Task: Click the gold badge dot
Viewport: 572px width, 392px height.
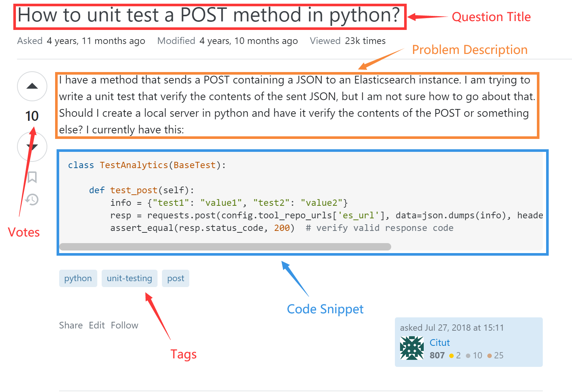Action: click(451, 356)
